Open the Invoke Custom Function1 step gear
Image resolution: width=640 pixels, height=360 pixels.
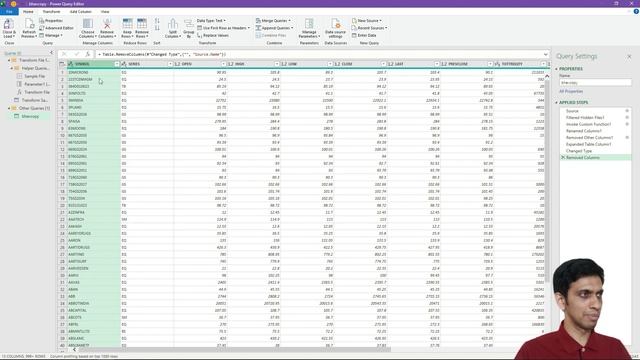coord(627,124)
